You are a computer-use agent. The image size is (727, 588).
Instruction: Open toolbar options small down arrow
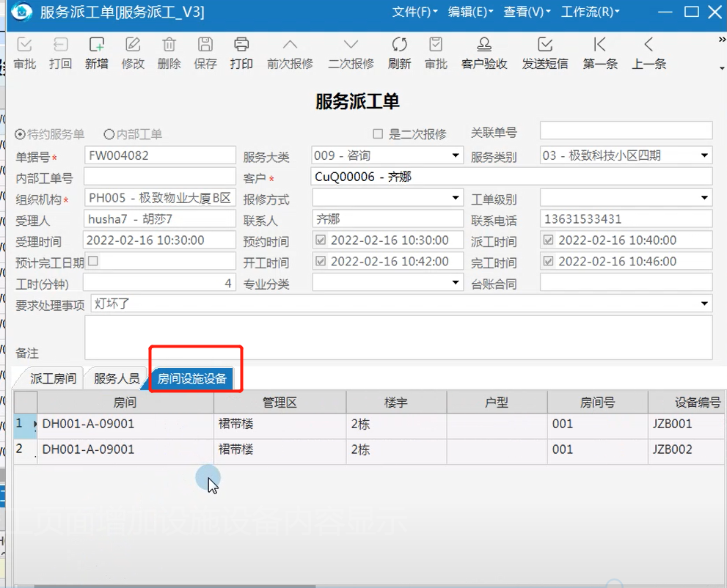(722, 68)
